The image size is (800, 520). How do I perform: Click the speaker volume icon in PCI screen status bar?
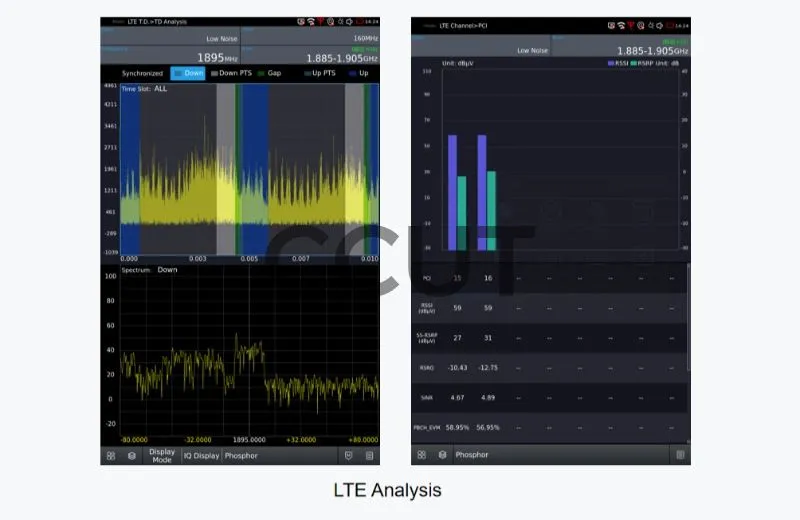tap(660, 26)
